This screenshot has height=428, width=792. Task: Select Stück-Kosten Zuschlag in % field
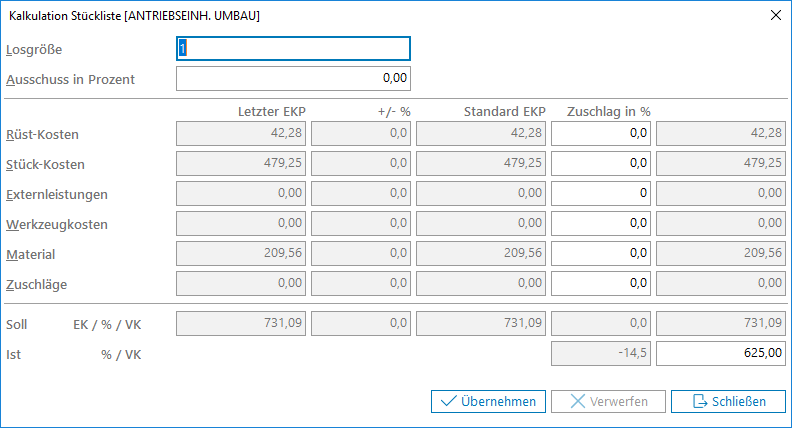click(x=601, y=163)
